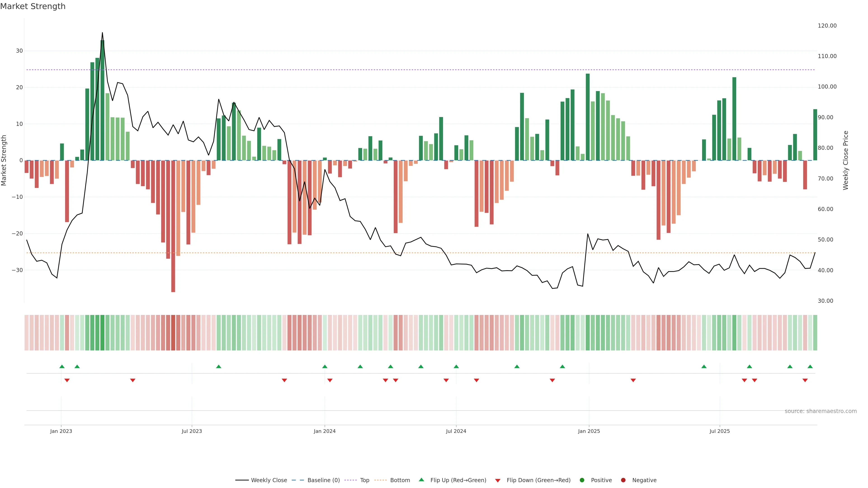Click the green Flip Up legend triangle
Image resolution: width=868 pixels, height=488 pixels.
[x=421, y=480]
